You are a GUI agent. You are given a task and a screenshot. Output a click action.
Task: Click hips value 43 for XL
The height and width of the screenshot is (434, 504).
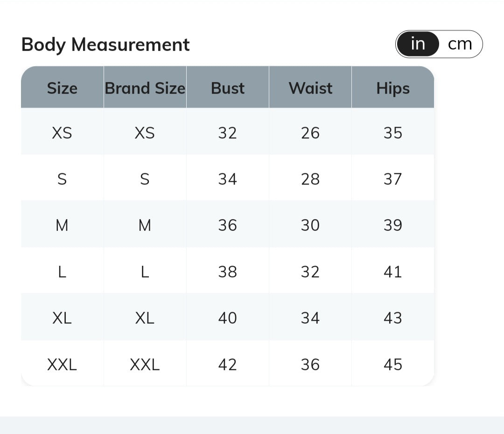pyautogui.click(x=393, y=318)
